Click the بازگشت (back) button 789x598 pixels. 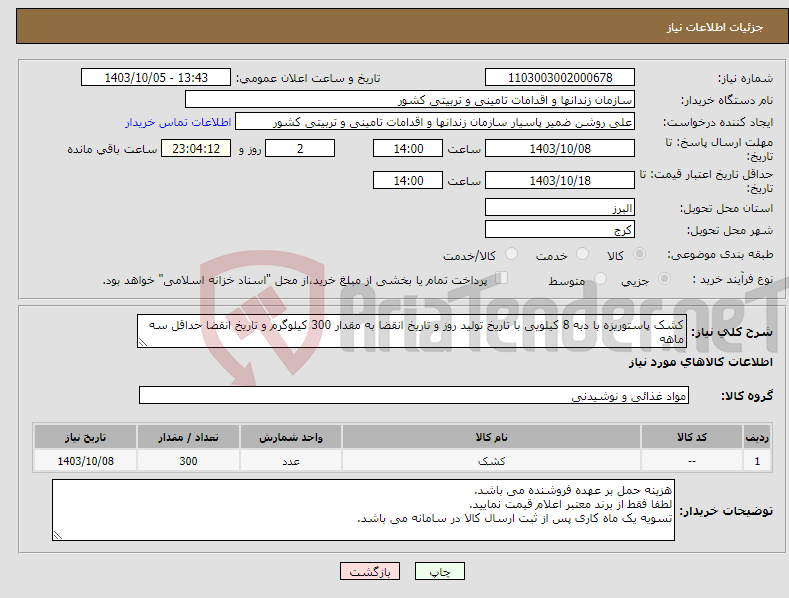click(x=370, y=571)
